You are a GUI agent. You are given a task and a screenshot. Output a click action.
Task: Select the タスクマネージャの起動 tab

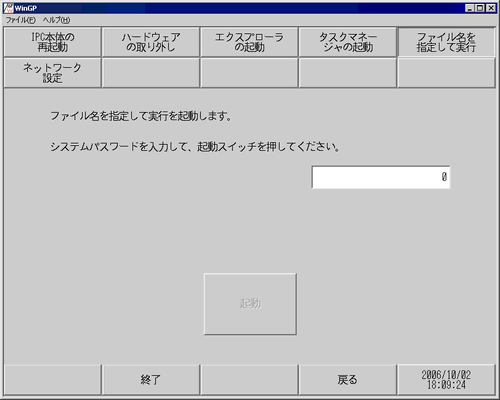(348, 42)
